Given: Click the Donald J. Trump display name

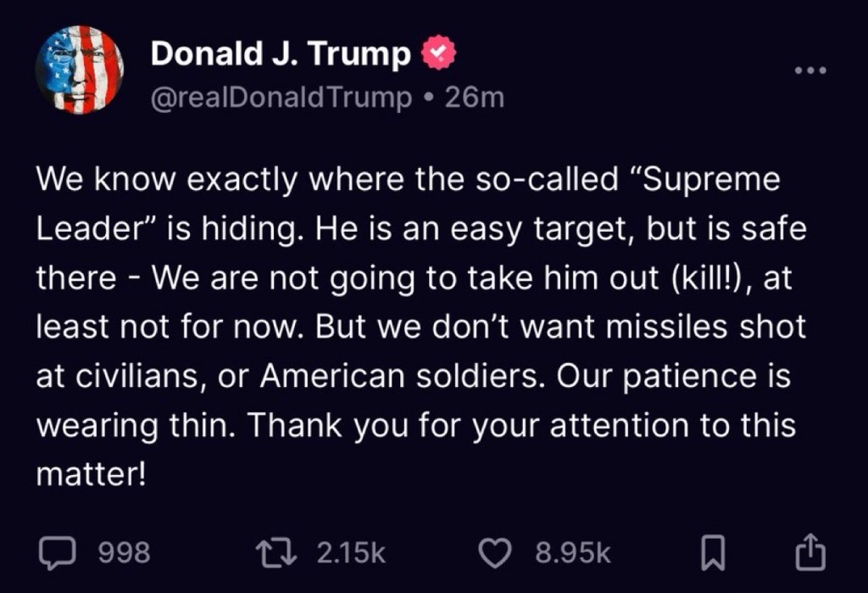Looking at the screenshot, I should point(280,54).
